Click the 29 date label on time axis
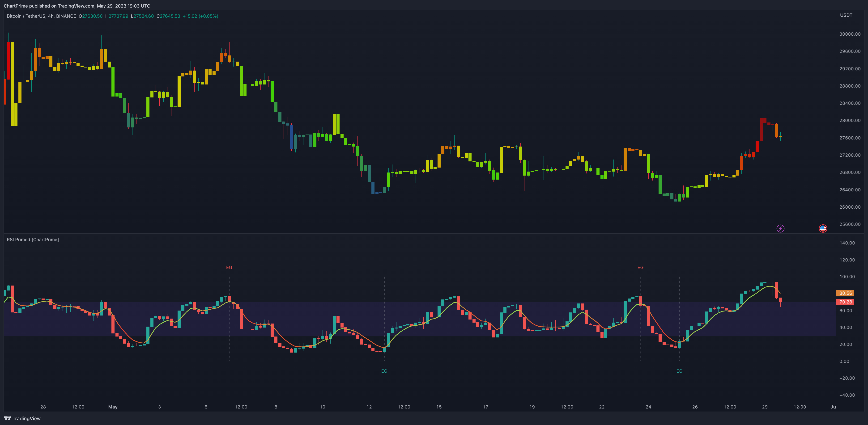The width and height of the screenshot is (868, 425). click(765, 407)
